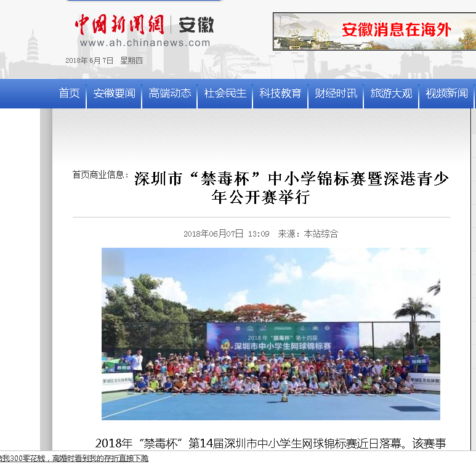Open the 安徽要闻 navigation tab
Screen dimensions: 476x464
(x=114, y=94)
